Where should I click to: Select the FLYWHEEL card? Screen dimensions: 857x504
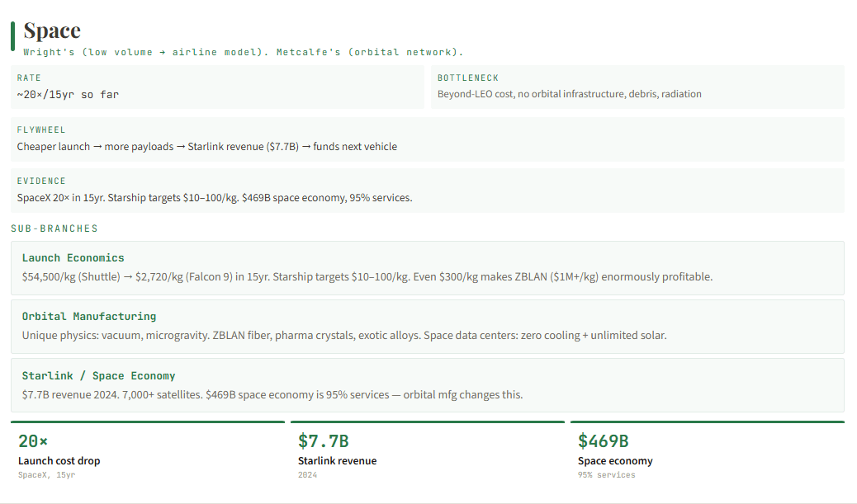[x=428, y=139]
